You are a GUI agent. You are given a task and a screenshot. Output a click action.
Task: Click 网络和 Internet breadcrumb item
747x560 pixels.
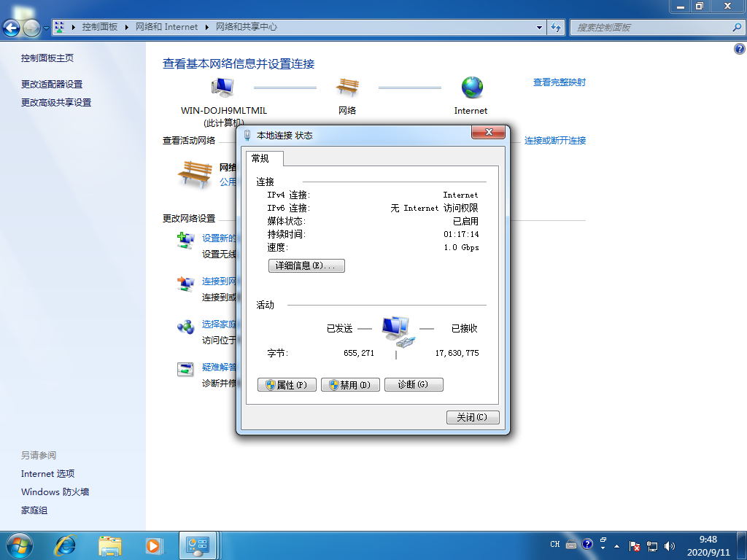pyautogui.click(x=166, y=27)
